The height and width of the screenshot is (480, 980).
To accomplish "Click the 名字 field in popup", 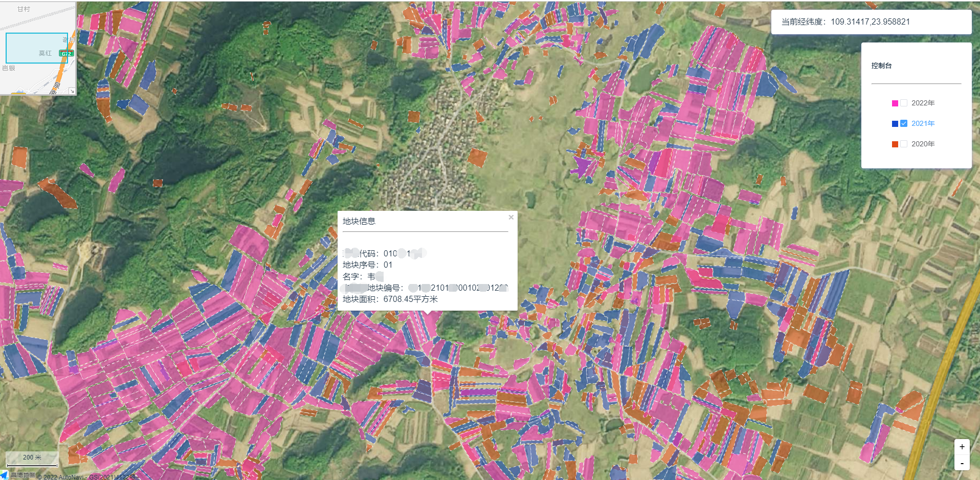I will tap(363, 276).
